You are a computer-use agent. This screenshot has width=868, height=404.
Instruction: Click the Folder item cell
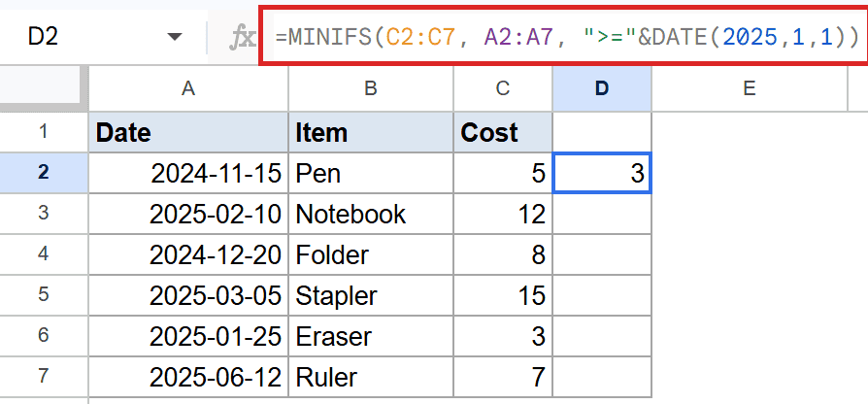(370, 254)
